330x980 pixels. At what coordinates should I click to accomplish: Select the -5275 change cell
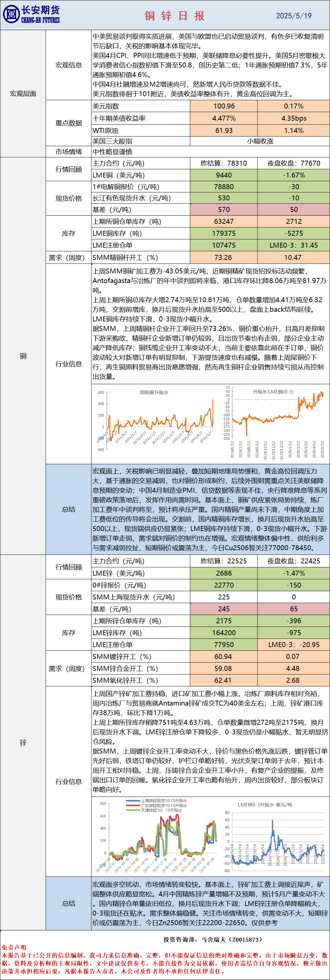click(294, 233)
